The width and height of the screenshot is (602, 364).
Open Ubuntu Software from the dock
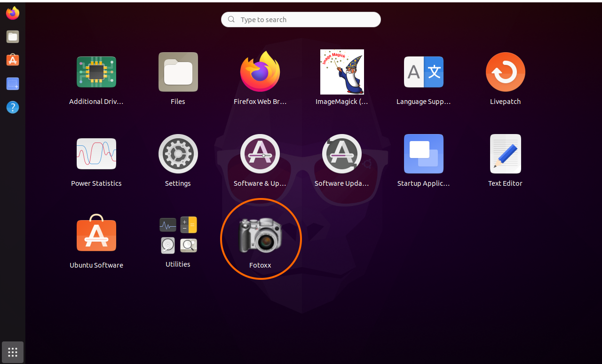click(x=13, y=60)
